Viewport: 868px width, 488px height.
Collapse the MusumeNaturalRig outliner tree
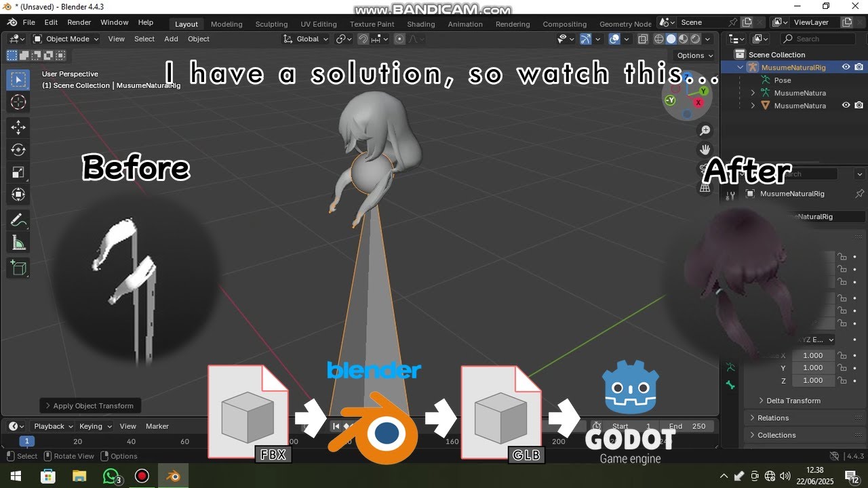[741, 67]
